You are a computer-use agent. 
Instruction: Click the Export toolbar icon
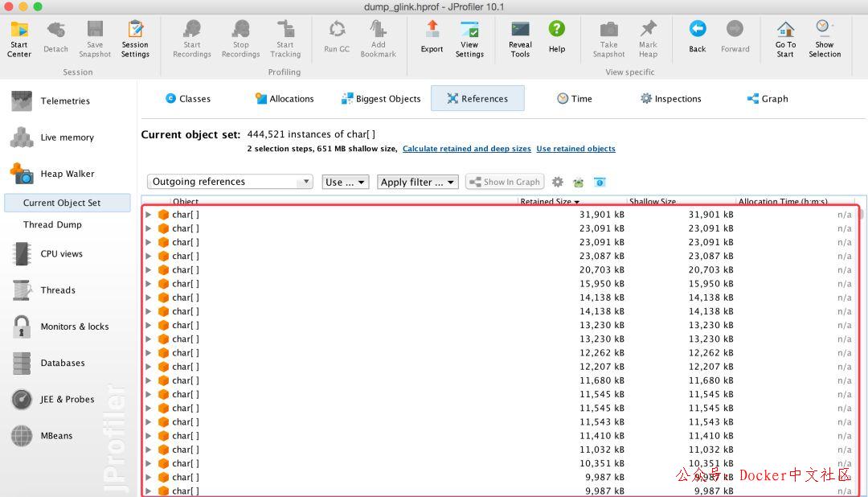coord(432,38)
